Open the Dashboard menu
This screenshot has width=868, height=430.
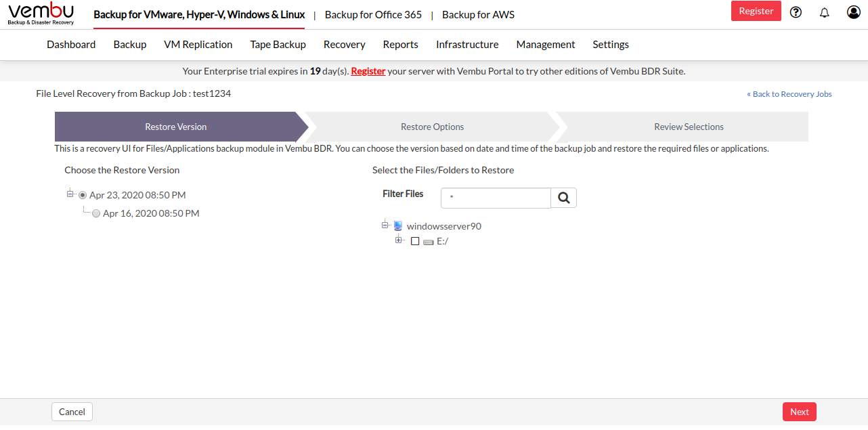71,45
